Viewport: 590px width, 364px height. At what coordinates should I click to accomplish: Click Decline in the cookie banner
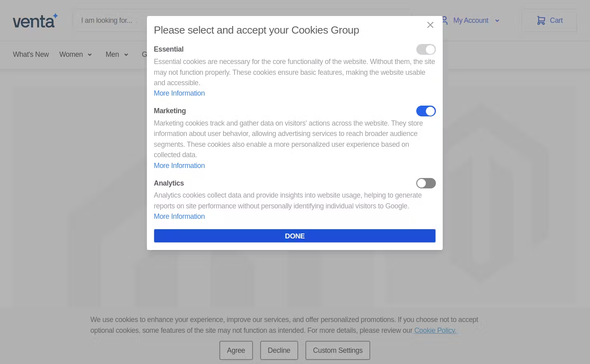click(279, 350)
